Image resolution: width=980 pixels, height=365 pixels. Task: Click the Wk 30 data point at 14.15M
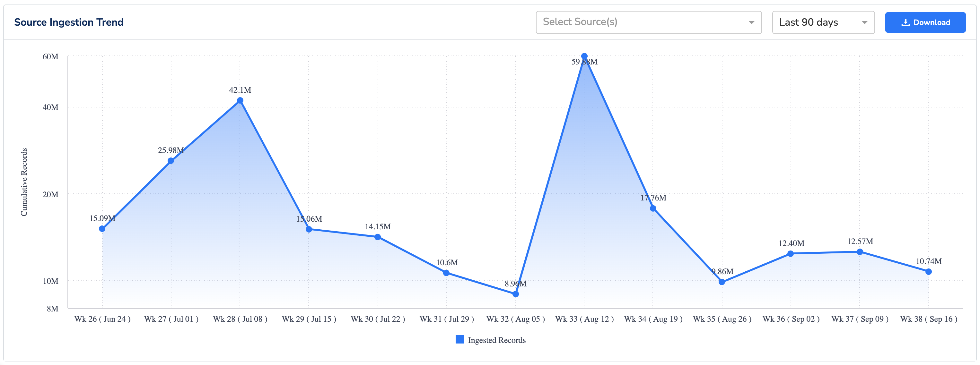pyautogui.click(x=377, y=237)
